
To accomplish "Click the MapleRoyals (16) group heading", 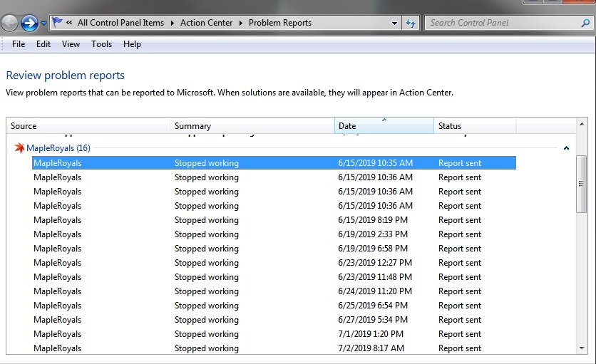I will point(58,148).
